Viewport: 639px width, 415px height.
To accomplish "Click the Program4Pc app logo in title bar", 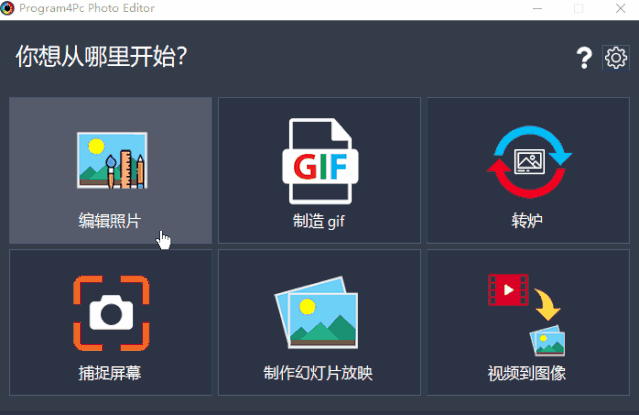I will (7, 8).
